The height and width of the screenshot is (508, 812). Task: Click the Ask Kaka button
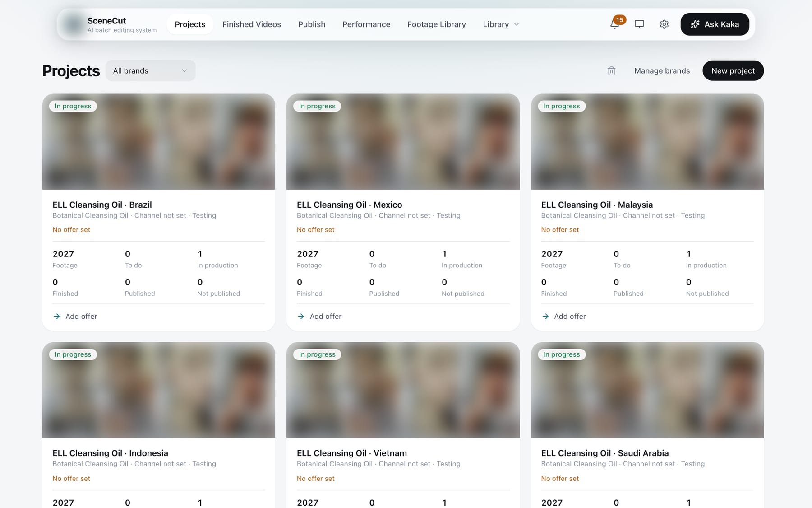pyautogui.click(x=715, y=24)
